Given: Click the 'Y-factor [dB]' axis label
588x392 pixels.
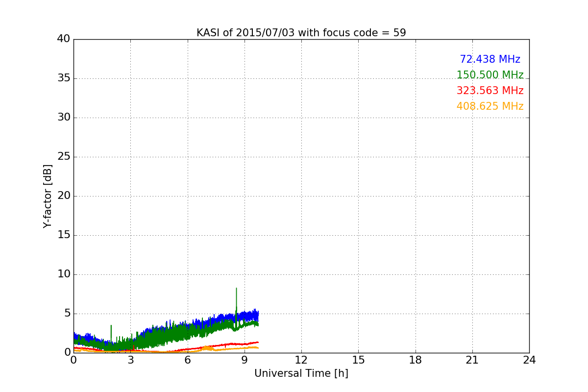Looking at the screenshot, I should point(48,196).
